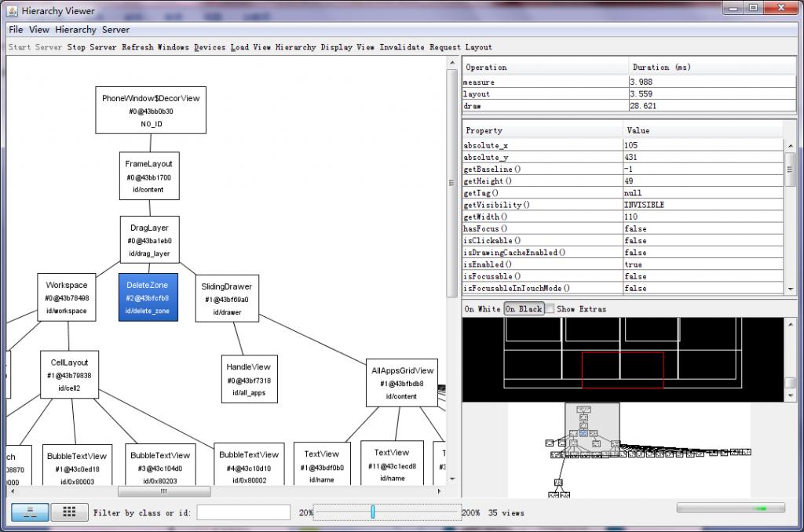Keep loupe background On Black
Viewport: 804px width, 532px height.
pyautogui.click(x=523, y=308)
